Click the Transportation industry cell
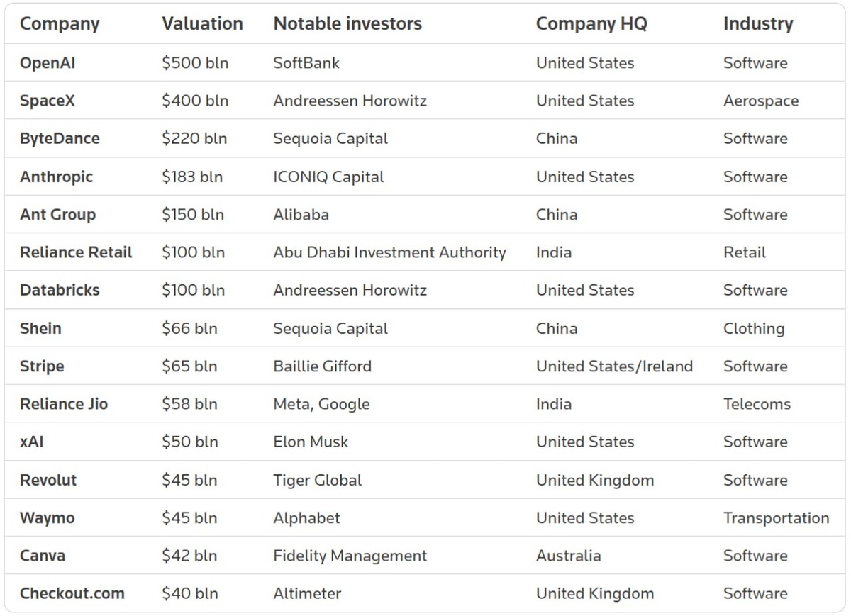The height and width of the screenshot is (616, 851). 776,518
